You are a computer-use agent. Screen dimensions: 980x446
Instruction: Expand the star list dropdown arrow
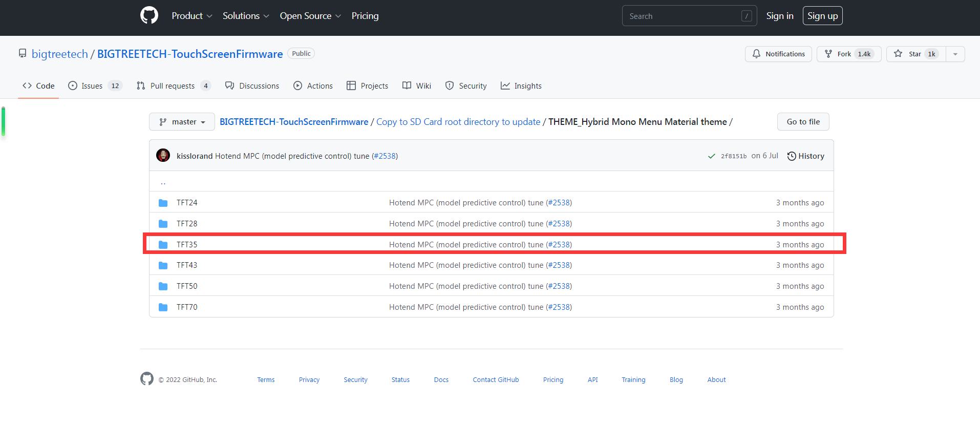(955, 54)
